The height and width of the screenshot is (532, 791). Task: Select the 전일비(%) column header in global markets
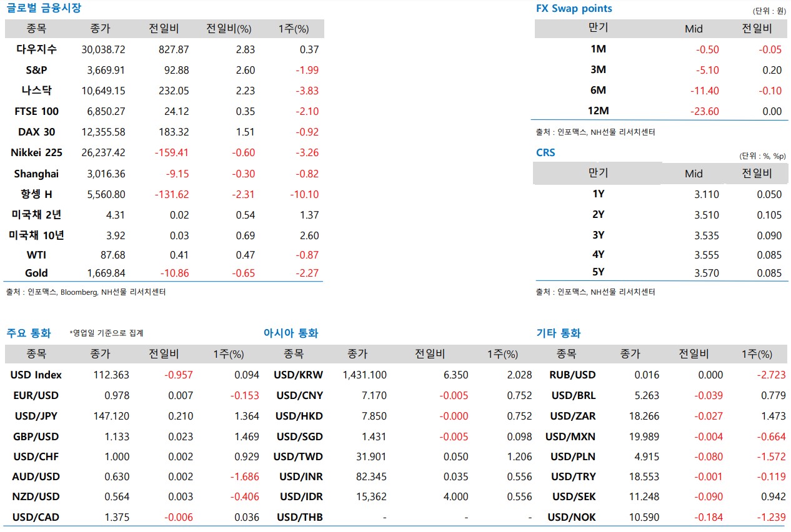click(x=229, y=29)
